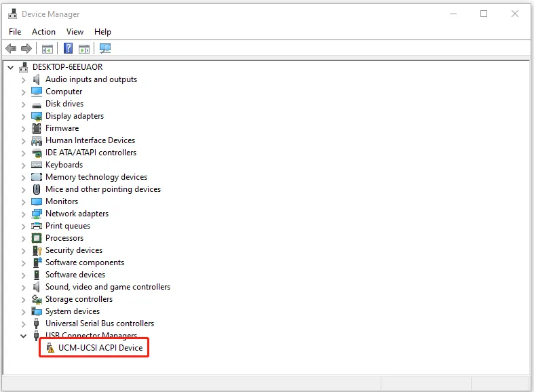Maximize the Device Manager window

(x=484, y=14)
